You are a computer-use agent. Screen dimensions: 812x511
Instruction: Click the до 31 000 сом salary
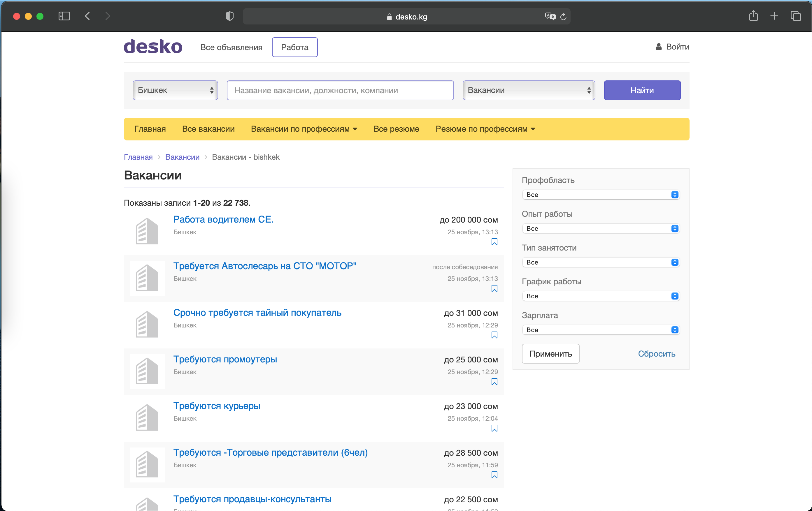coord(471,313)
